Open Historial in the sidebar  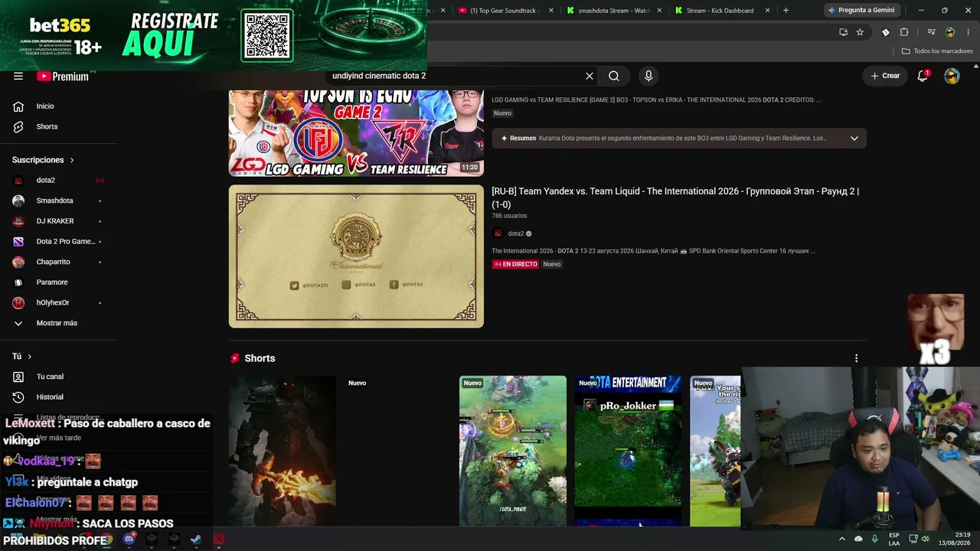tap(59, 397)
